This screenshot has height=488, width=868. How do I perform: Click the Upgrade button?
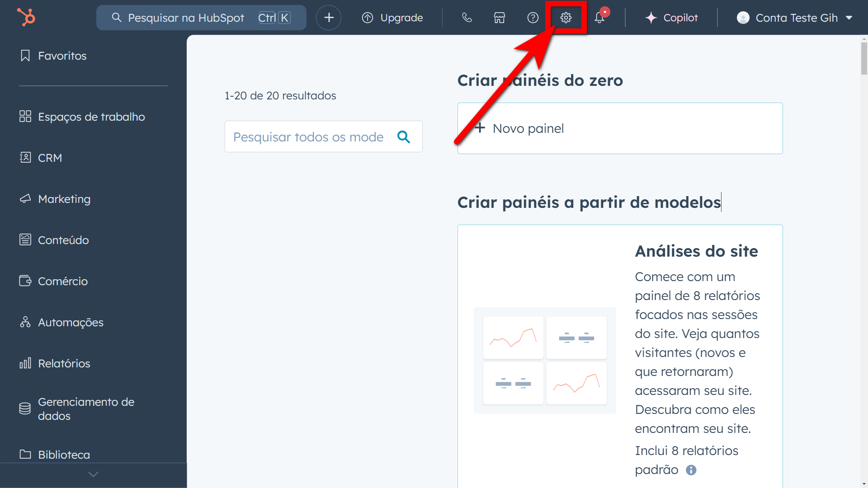click(x=392, y=18)
